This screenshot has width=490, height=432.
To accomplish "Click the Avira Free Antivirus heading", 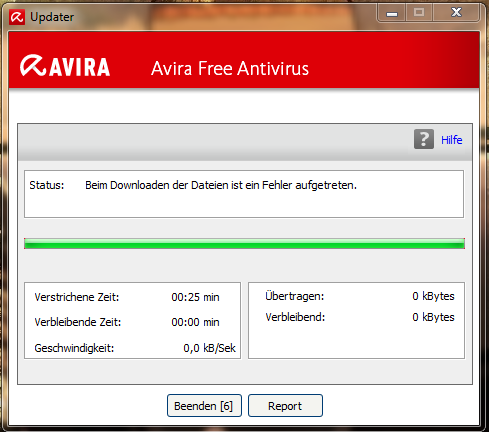I will tap(230, 69).
